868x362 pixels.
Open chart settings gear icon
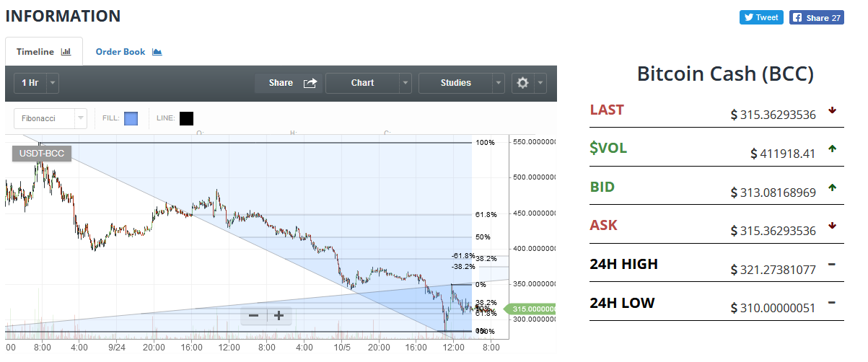523,83
